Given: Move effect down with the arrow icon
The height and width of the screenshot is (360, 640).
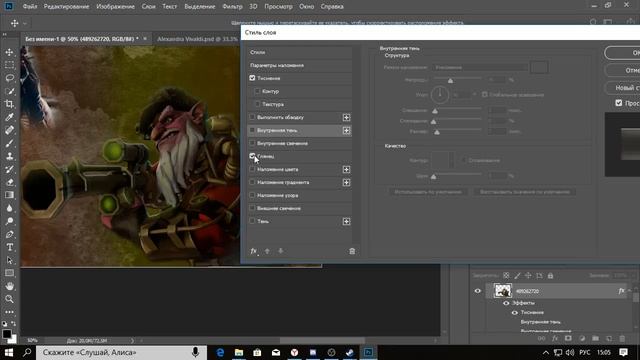Looking at the screenshot, I should [x=280, y=251].
